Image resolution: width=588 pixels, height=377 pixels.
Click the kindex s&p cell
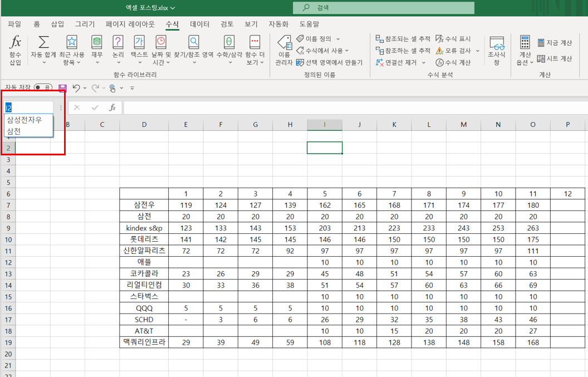(144, 228)
